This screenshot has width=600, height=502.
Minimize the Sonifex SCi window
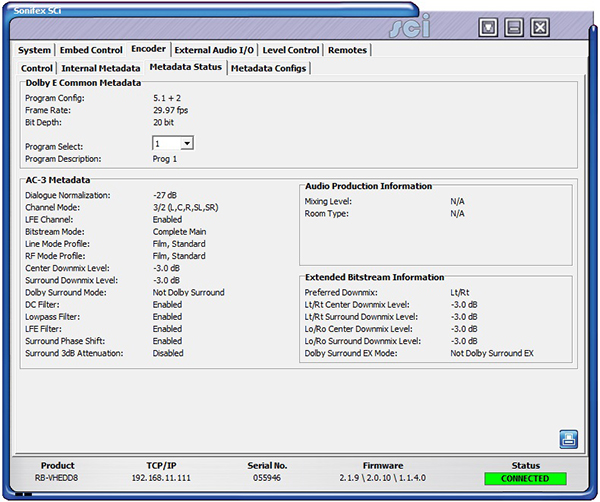[514, 27]
